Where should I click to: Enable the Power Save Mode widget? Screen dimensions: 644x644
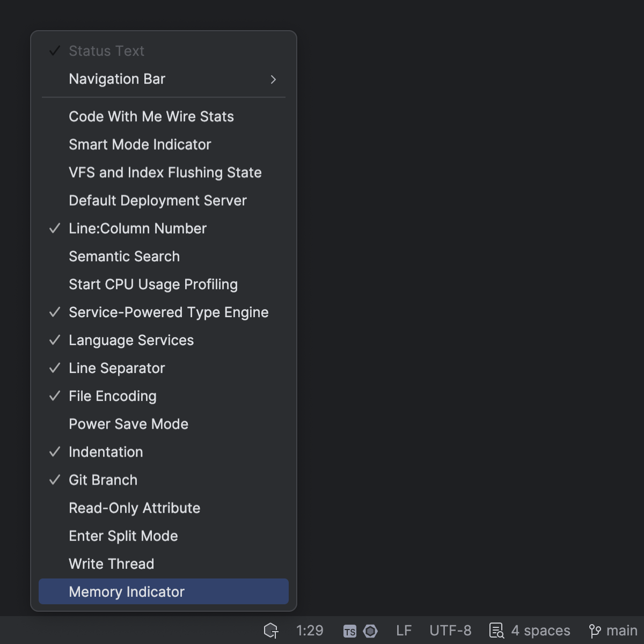(x=128, y=423)
